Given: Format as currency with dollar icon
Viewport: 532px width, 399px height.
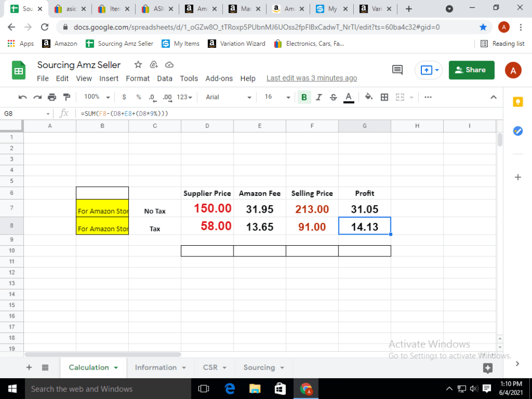Looking at the screenshot, I should coord(124,97).
